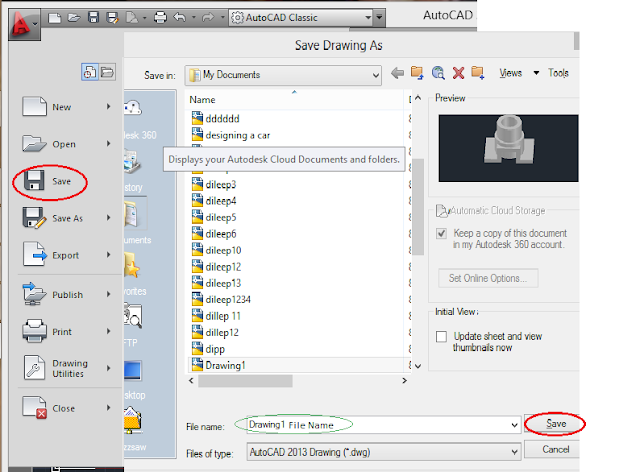Open Drawing Utilities in application menu
The width and height of the screenshot is (640, 472).
[x=67, y=368]
